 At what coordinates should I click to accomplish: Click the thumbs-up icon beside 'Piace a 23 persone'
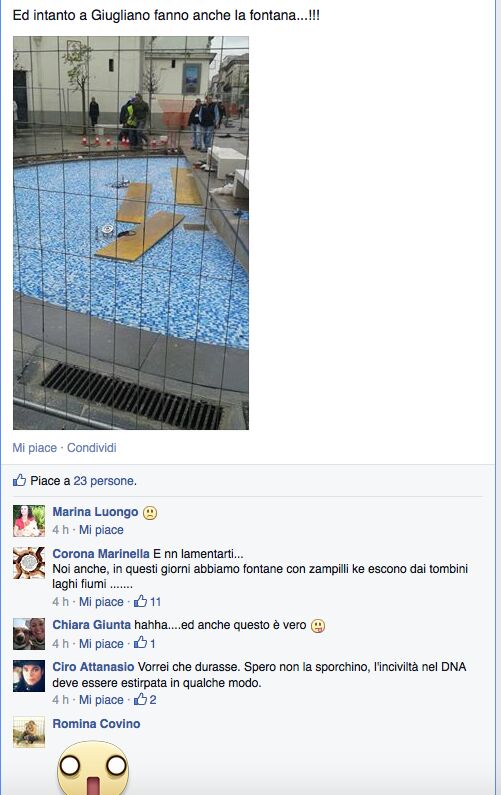click(x=19, y=480)
